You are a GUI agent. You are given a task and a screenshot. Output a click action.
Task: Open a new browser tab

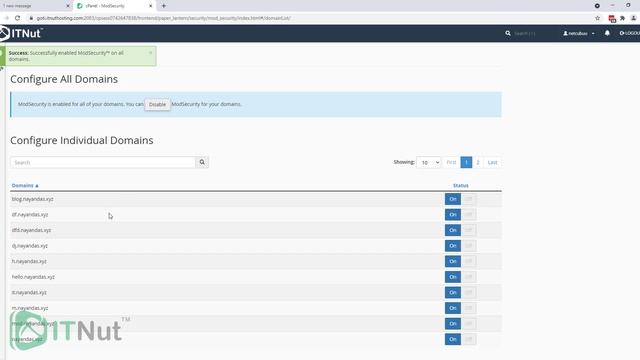(164, 6)
